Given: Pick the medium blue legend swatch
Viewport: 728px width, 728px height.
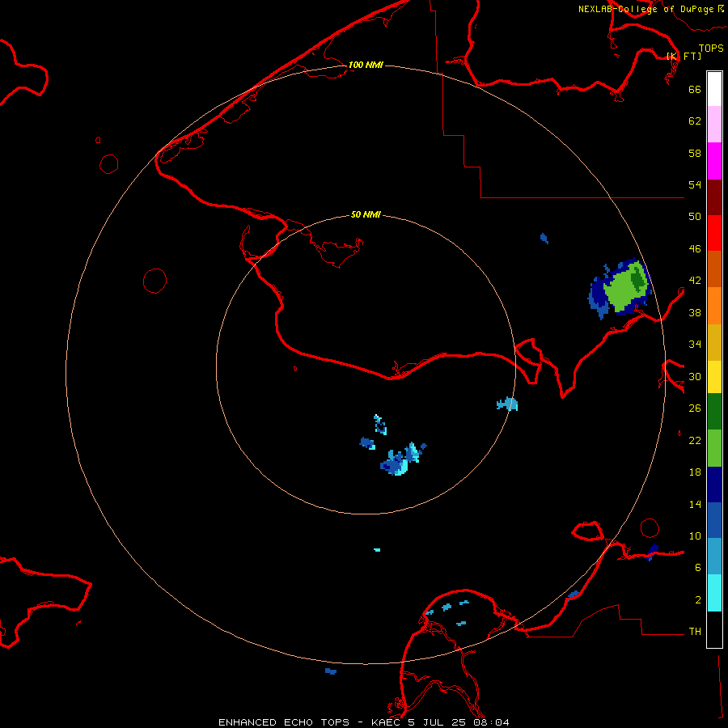Looking at the screenshot, I should click(714, 520).
